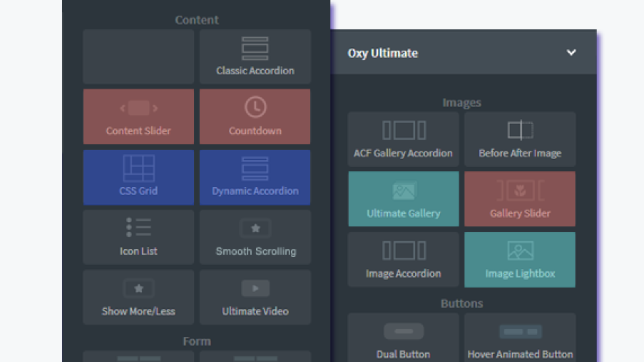Insert the Dynamic Accordion element
644x362 pixels.
[x=255, y=177]
